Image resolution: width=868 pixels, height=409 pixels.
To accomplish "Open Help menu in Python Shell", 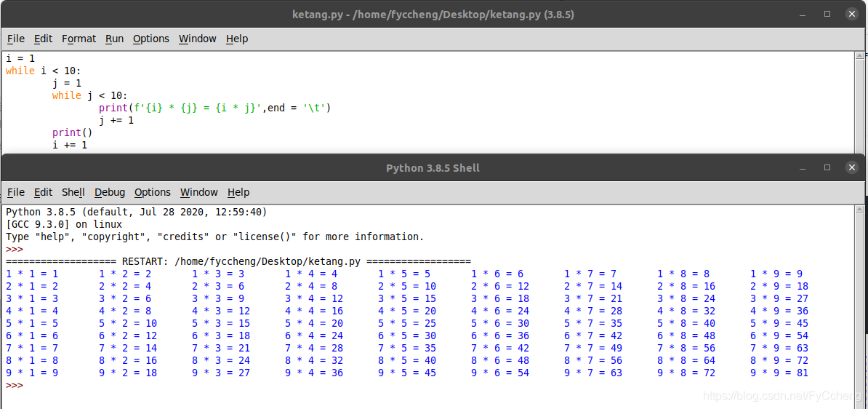I will (238, 192).
